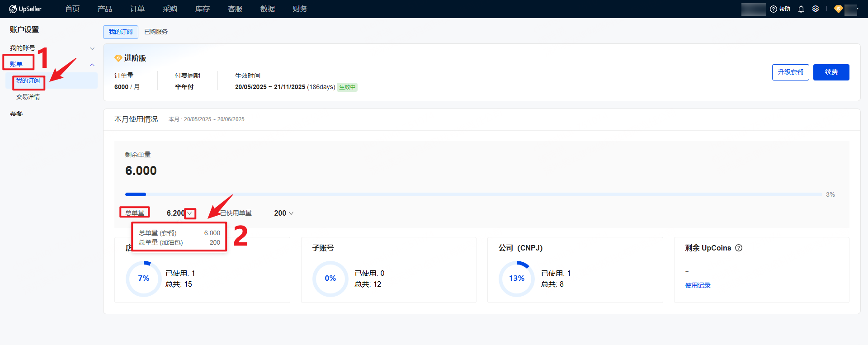Expand the 我的账号 sidebar section
Image resolution: width=868 pixels, height=345 pixels.
(x=92, y=48)
